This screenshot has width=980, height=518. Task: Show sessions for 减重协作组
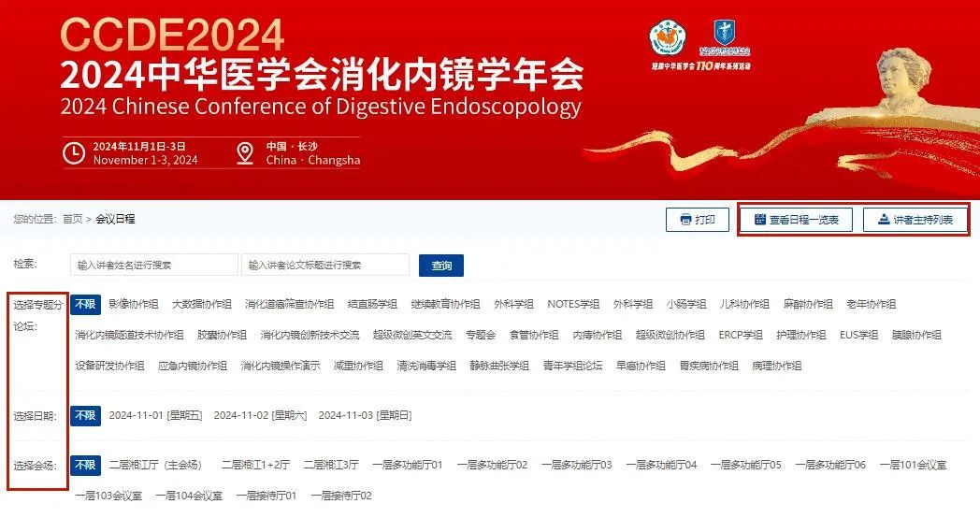(358, 366)
